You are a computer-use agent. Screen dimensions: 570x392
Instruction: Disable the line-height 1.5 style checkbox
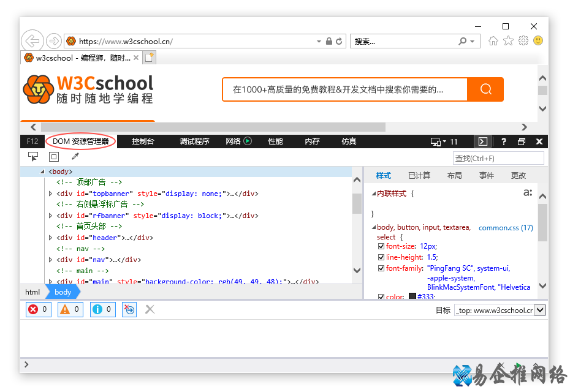tap(381, 257)
